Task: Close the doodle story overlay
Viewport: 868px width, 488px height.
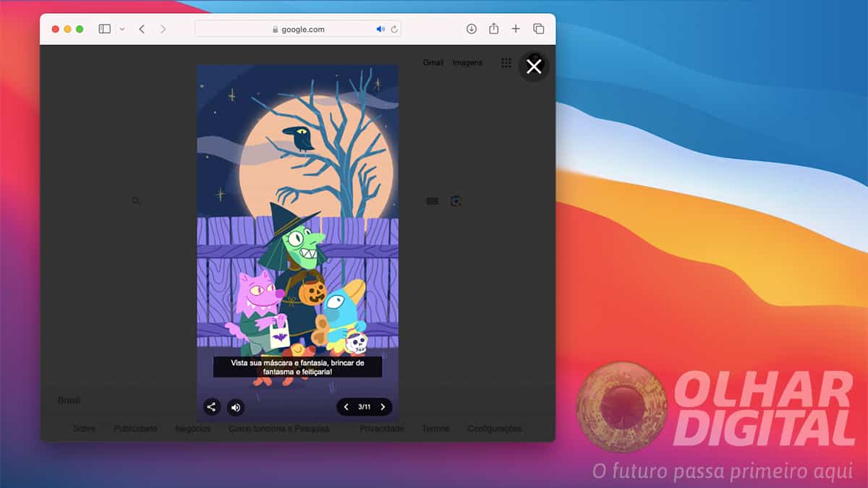Action: tap(534, 66)
